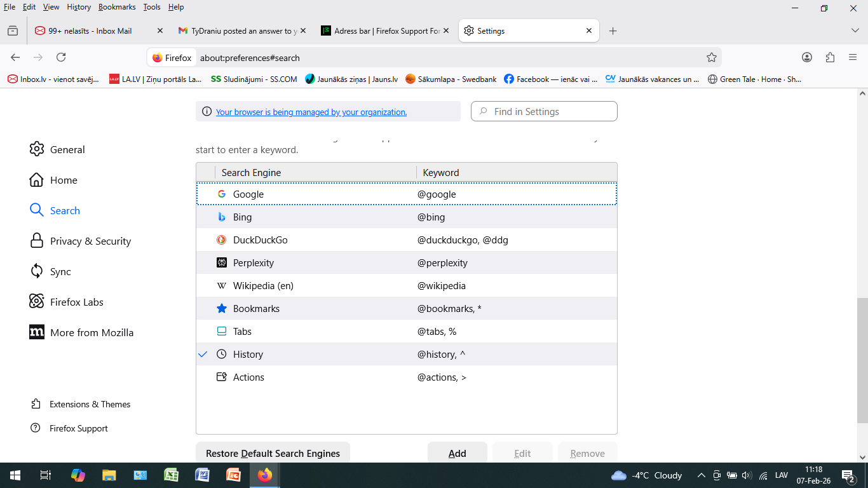The image size is (868, 488).
Task: Expand the list all tabs chevron
Action: coord(855,30)
